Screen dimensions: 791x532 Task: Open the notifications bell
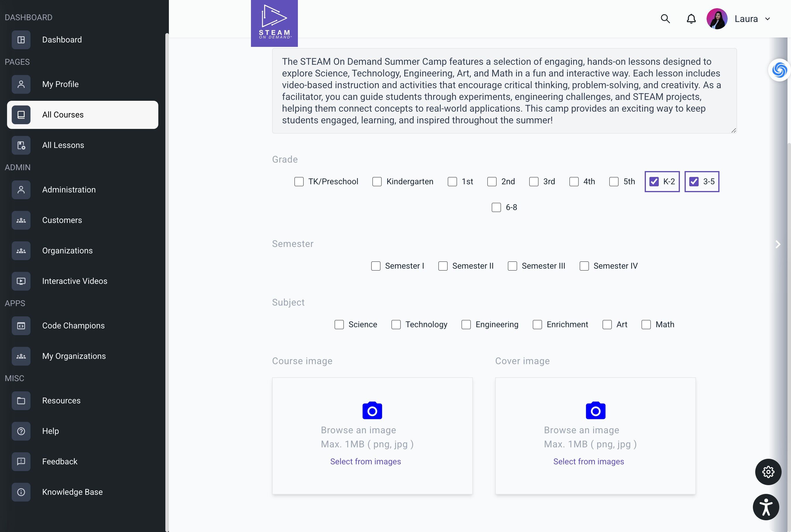[x=691, y=19]
